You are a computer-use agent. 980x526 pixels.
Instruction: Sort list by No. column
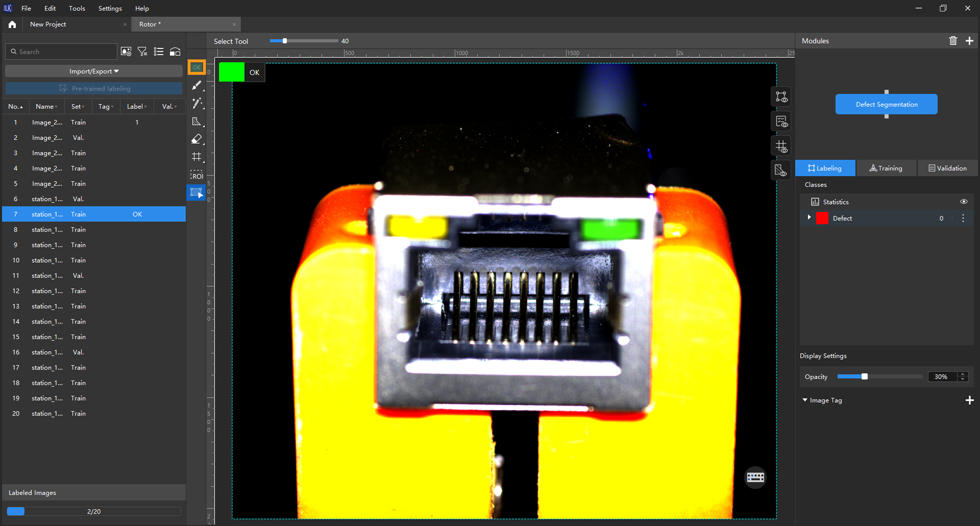[15, 107]
